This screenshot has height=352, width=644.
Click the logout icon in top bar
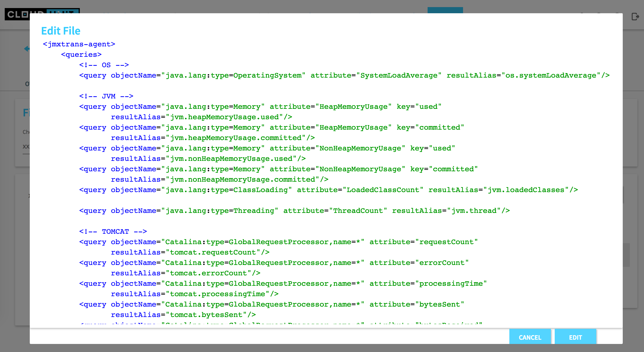[x=635, y=17]
